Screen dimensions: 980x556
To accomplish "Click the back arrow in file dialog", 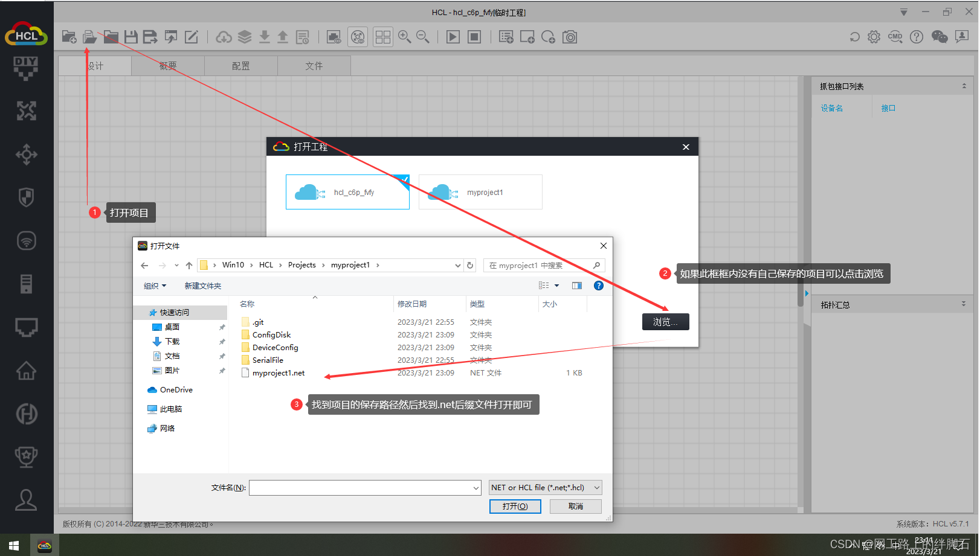I will [144, 265].
